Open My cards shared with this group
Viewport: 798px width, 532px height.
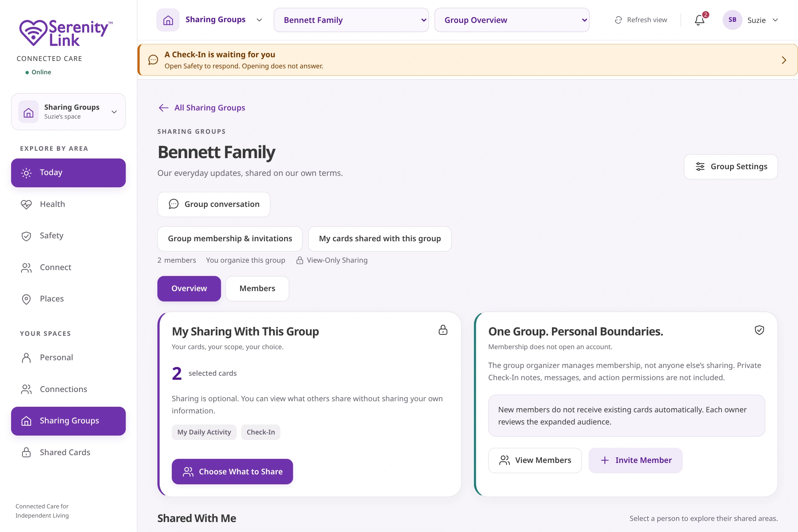tap(380, 239)
